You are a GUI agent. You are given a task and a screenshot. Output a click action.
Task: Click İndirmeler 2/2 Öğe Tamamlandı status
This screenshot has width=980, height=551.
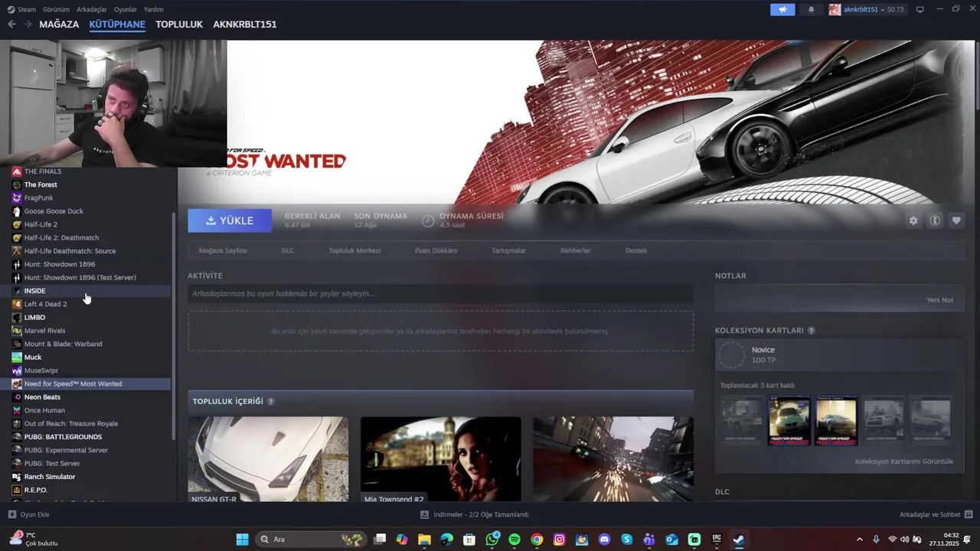coord(481,514)
